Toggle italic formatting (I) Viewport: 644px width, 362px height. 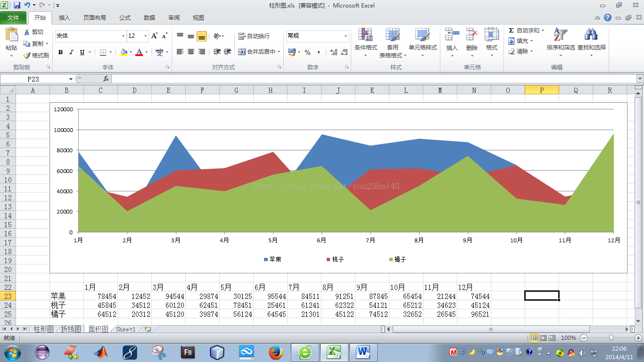coord(71,52)
